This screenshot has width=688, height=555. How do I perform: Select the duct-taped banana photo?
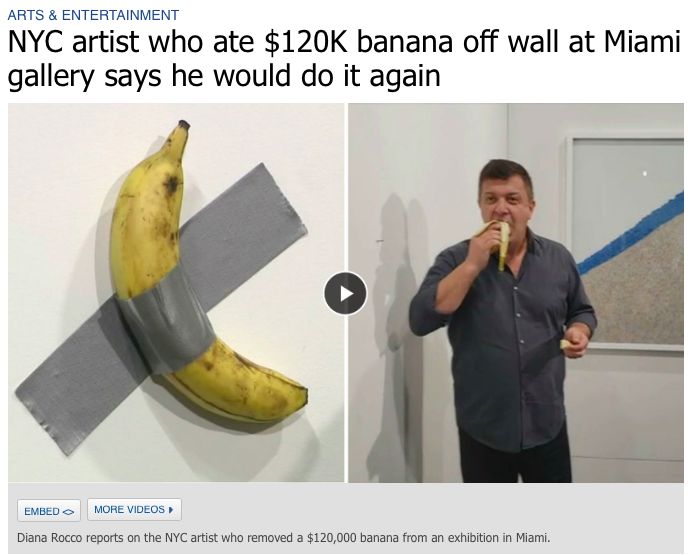[x=176, y=293]
